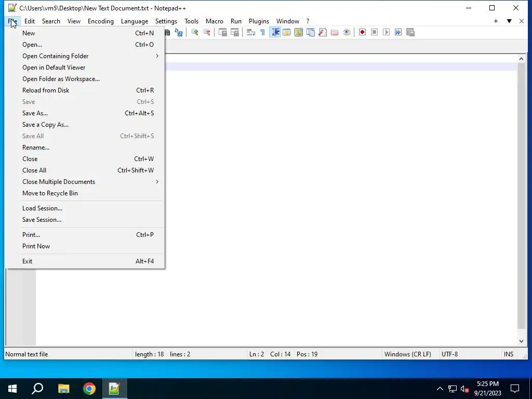Open the Windows Start menu
Image resolution: width=532 pixels, height=399 pixels.
pyautogui.click(x=12, y=389)
